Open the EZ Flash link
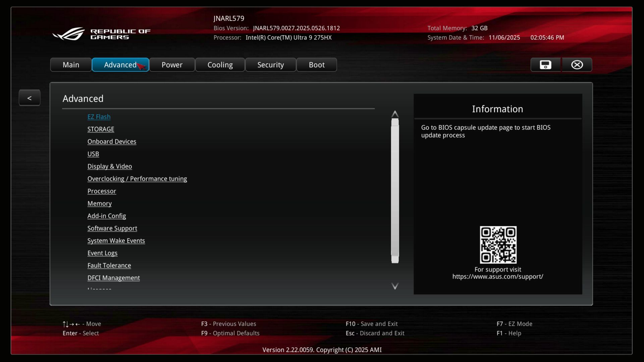Image resolution: width=644 pixels, height=362 pixels. [x=99, y=117]
